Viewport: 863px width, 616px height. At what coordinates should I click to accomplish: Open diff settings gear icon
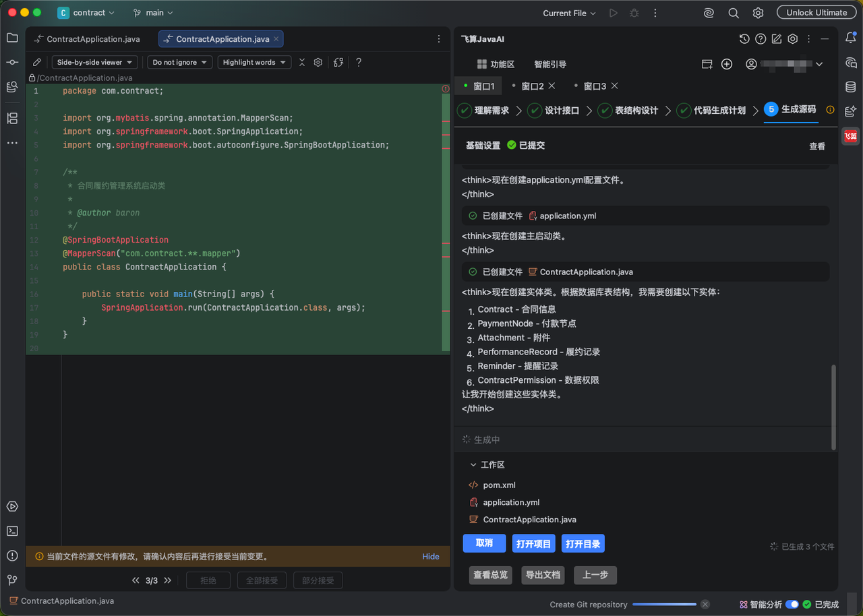coord(318,62)
